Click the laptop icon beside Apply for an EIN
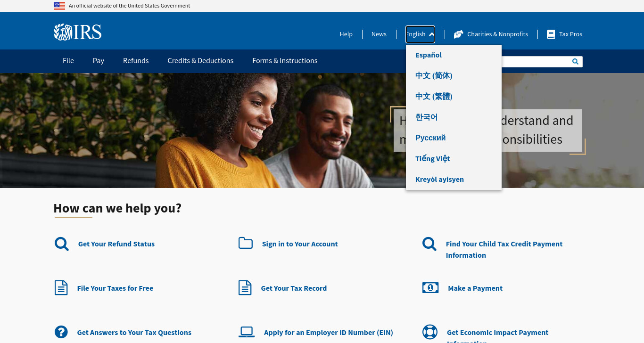Image resolution: width=644 pixels, height=343 pixels. tap(247, 332)
